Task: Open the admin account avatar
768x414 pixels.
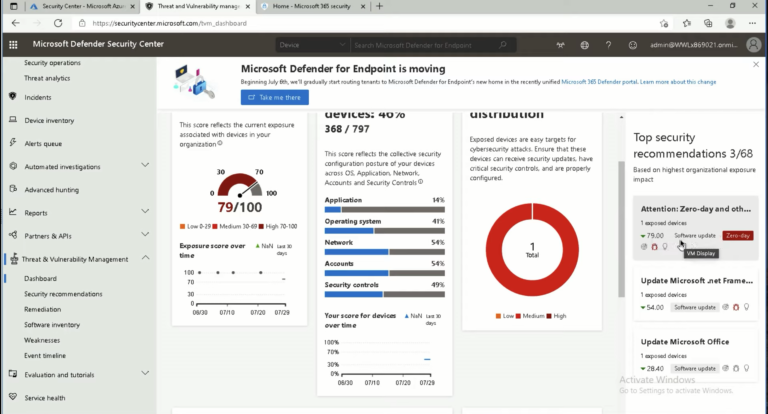Action: coord(753,45)
